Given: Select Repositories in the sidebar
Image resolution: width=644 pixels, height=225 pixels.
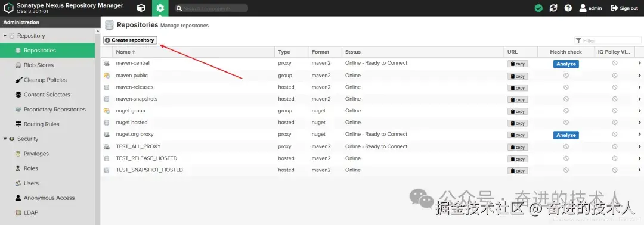Looking at the screenshot, I should click(x=47, y=51).
